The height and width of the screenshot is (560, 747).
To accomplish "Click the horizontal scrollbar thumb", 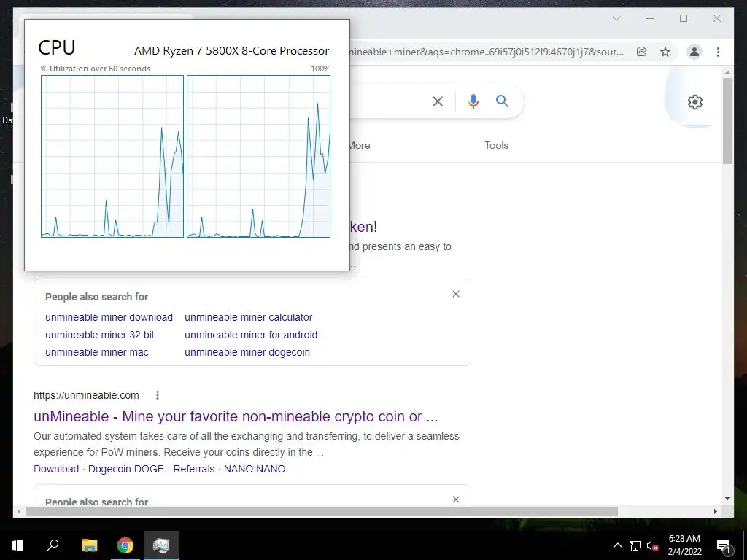I will [322, 511].
